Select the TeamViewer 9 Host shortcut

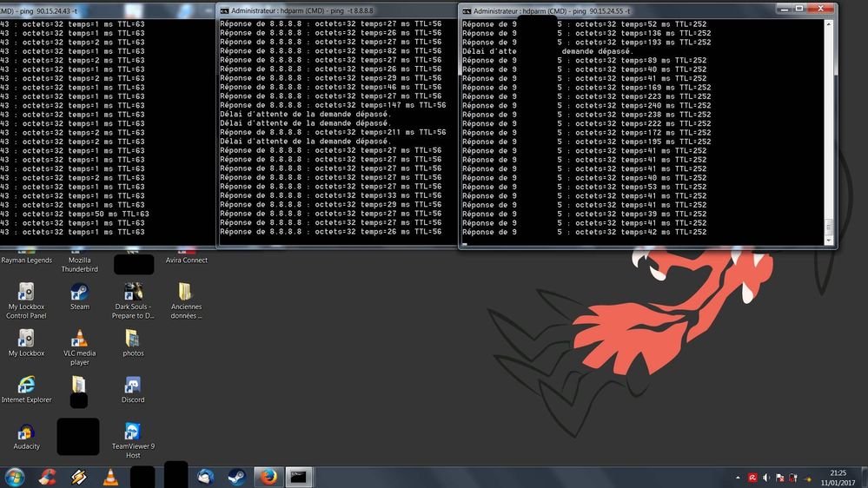133,440
